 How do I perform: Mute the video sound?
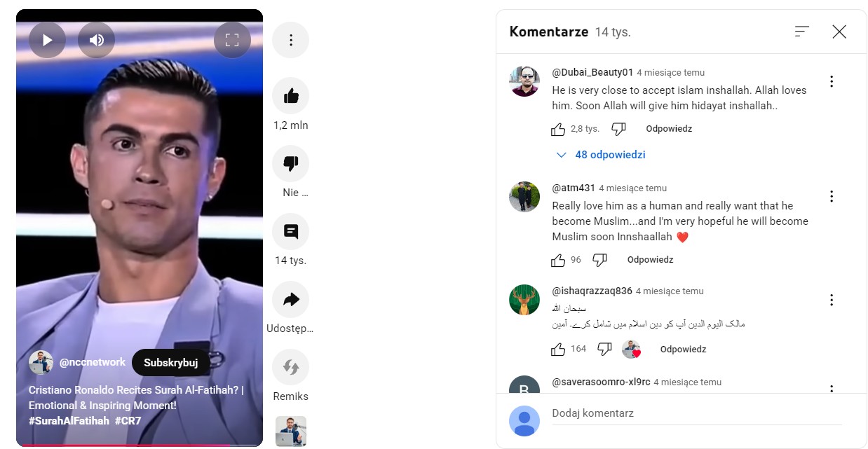(x=96, y=40)
